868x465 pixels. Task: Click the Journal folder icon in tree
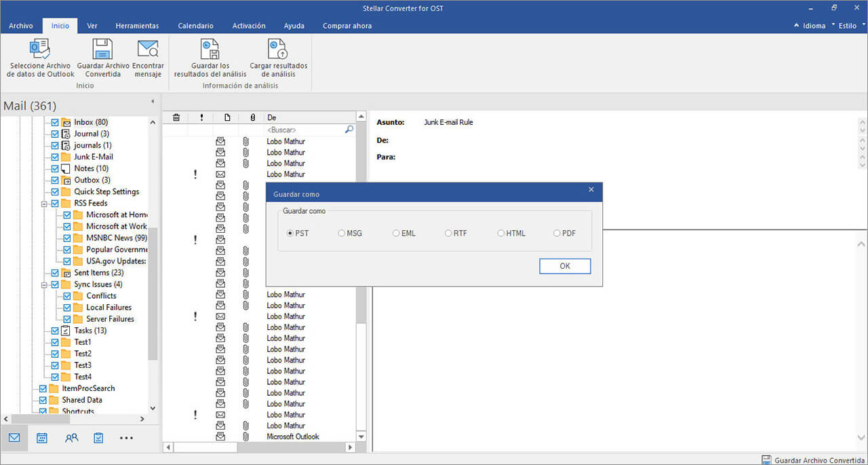66,134
